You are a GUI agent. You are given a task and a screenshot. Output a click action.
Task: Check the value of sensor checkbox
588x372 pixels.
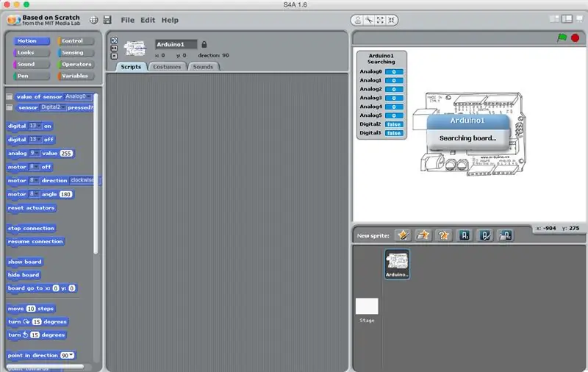point(9,97)
